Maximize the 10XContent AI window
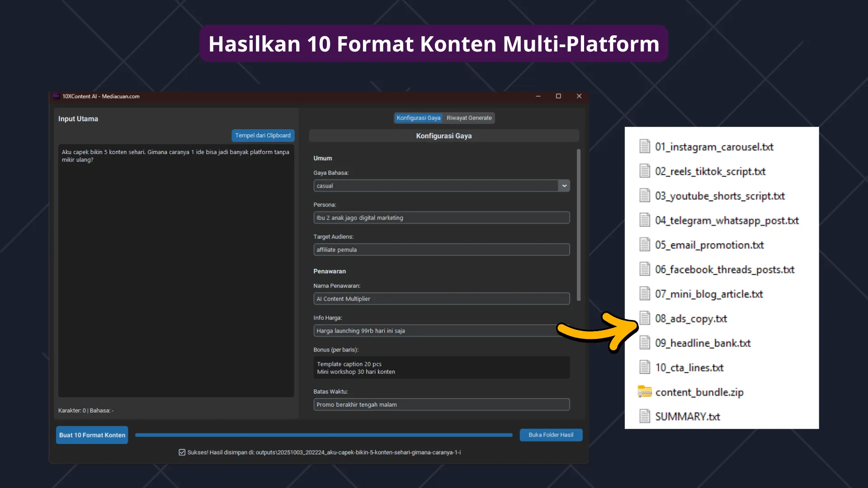This screenshot has height=488, width=868. [558, 96]
